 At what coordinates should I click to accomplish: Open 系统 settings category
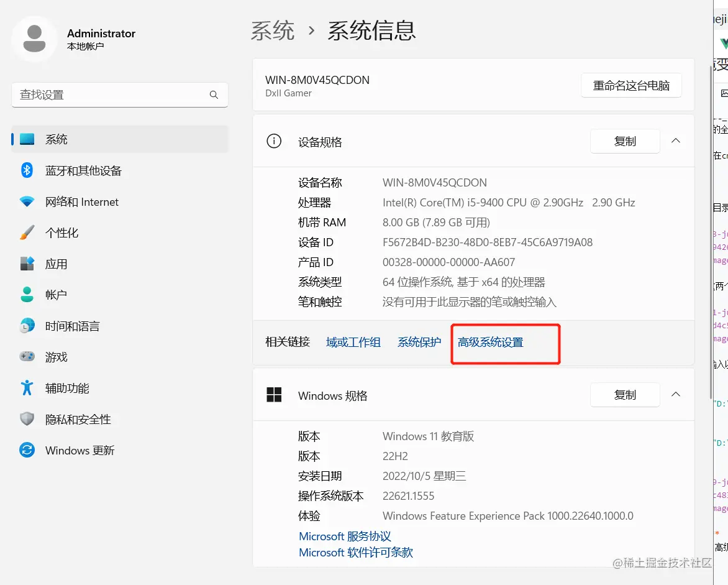click(x=120, y=139)
